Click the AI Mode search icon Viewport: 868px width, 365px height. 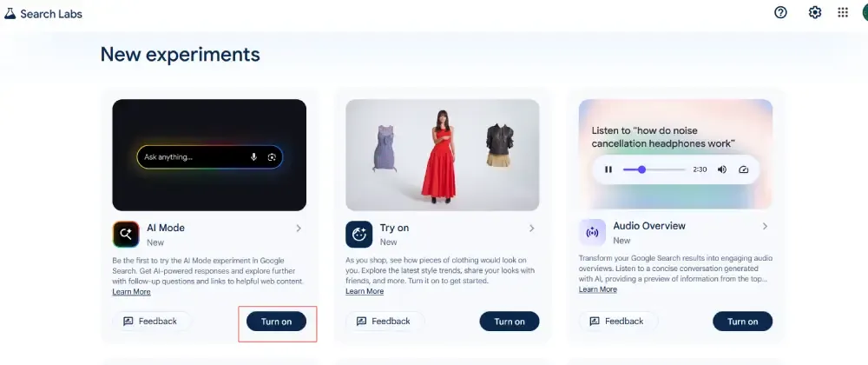[126, 235]
